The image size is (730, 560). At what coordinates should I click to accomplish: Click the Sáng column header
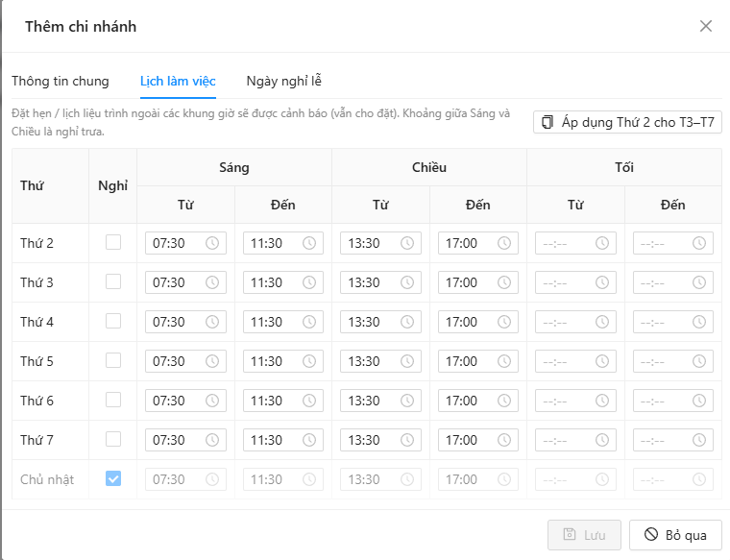234,167
